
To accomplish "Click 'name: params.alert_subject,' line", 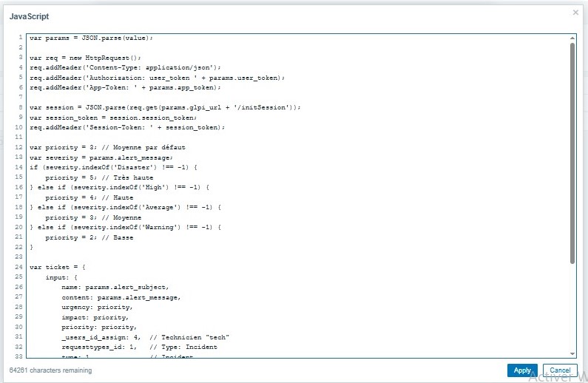I will 115,287.
